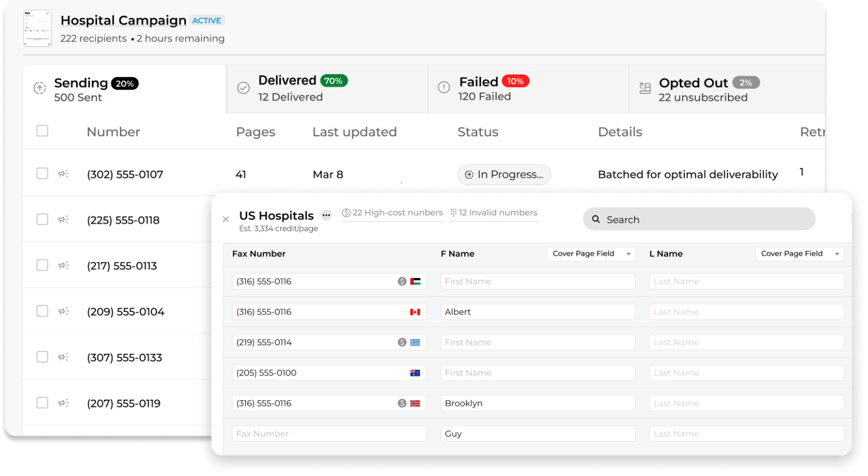
Task: Toggle the select-all checkbox in the table header
Action: coord(42,131)
